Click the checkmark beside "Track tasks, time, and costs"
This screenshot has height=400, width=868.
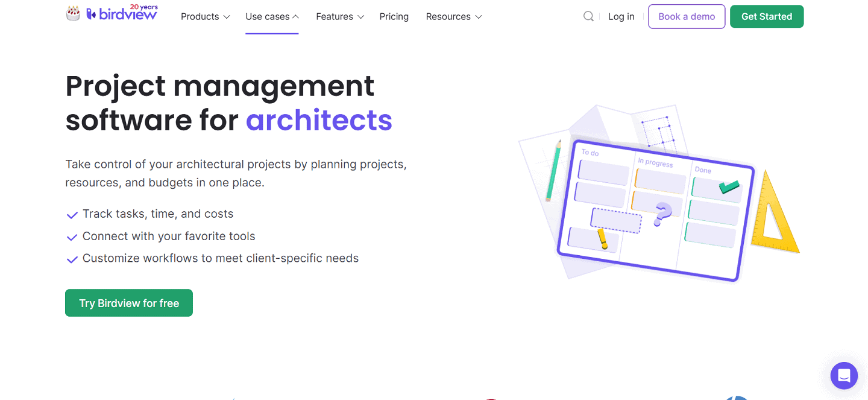point(72,215)
